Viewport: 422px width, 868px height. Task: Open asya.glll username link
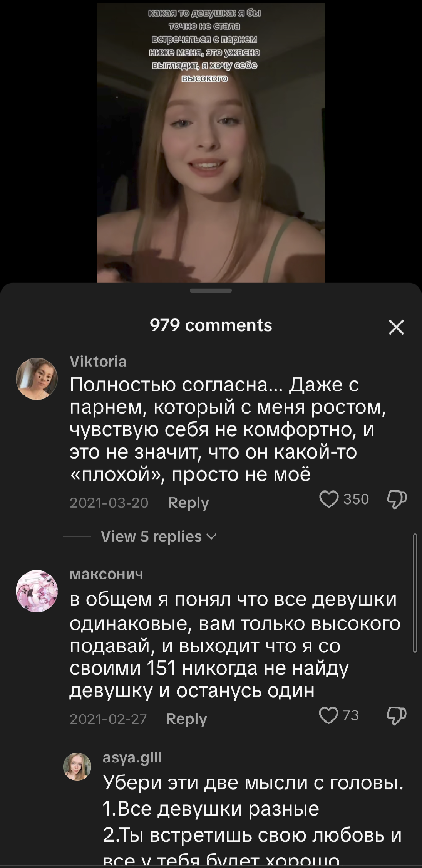132,758
